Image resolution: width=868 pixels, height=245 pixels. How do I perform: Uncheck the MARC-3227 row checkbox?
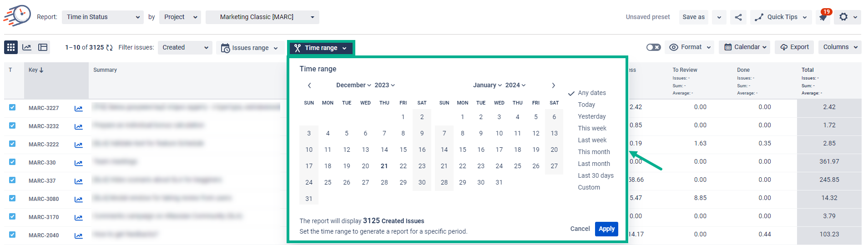pos(12,107)
